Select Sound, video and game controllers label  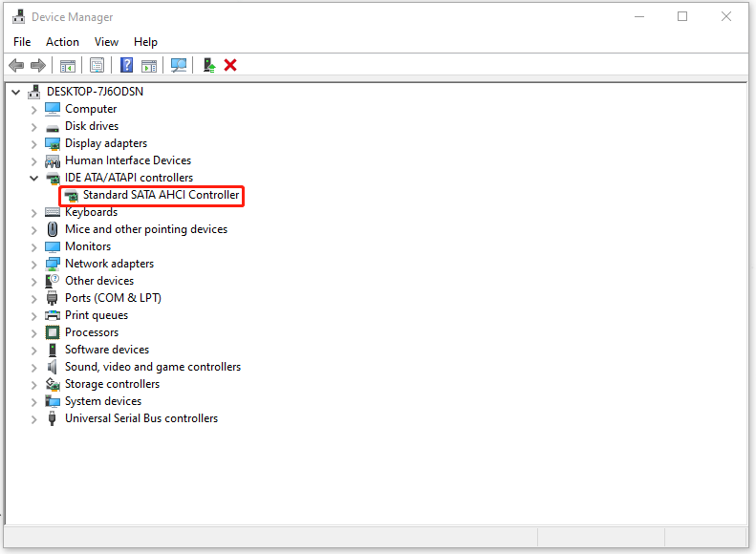click(x=153, y=367)
